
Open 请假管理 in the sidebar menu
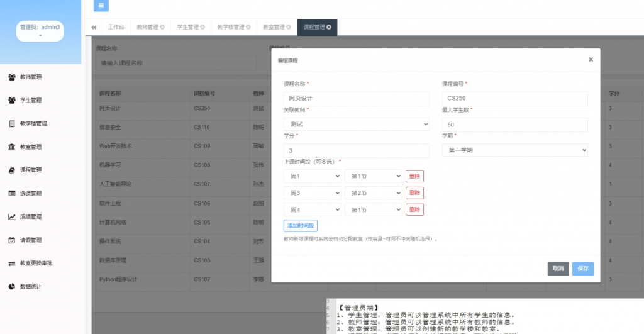(x=31, y=240)
